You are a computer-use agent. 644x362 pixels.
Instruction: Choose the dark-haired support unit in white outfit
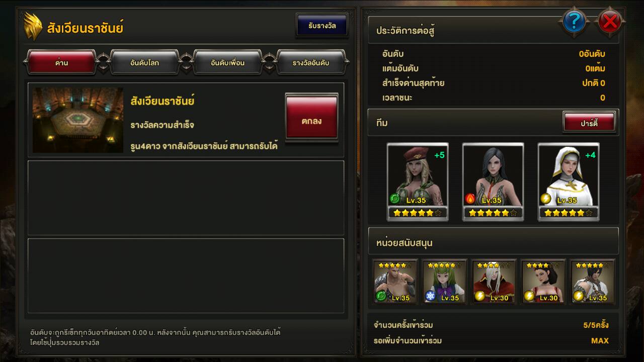pyautogui.click(x=592, y=282)
